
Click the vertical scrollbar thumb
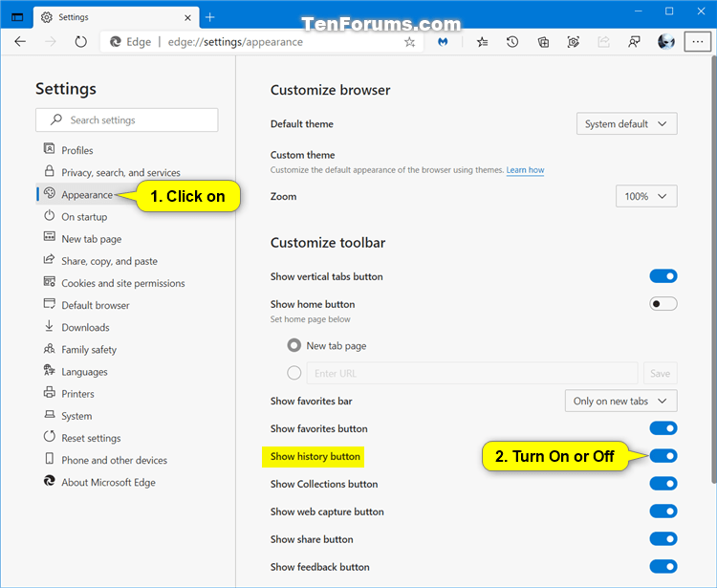713,270
